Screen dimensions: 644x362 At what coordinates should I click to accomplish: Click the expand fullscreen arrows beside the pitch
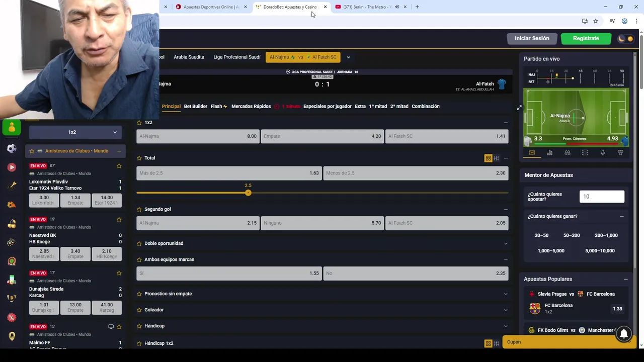(519, 108)
